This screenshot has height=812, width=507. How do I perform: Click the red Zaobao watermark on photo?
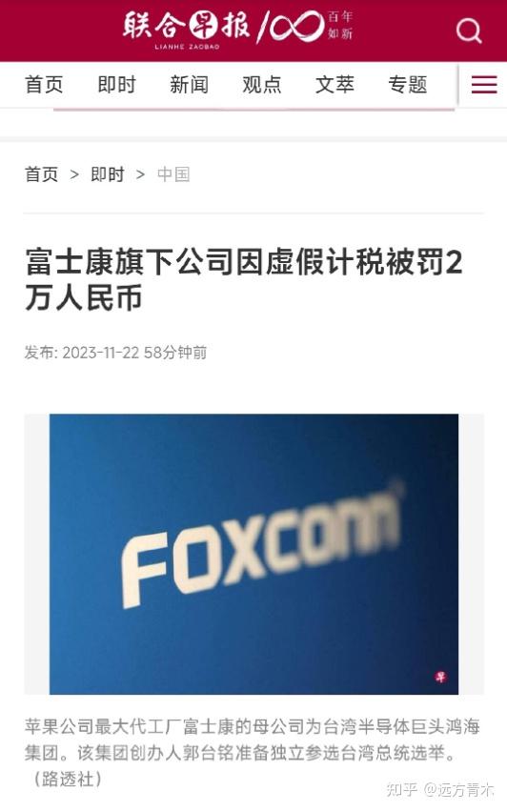(x=440, y=677)
